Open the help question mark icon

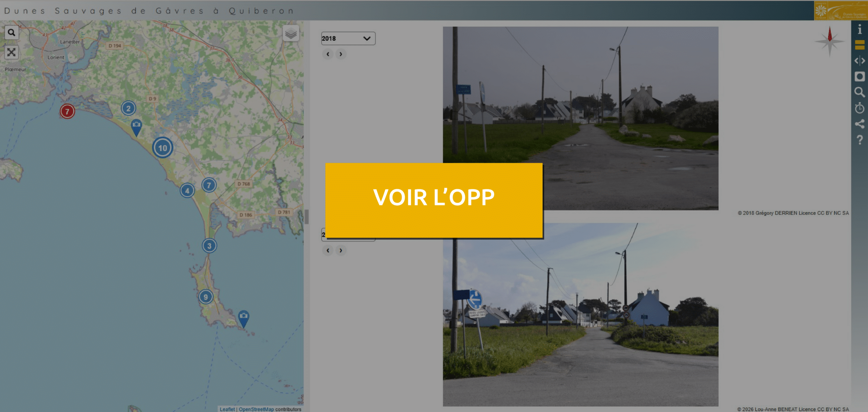click(860, 140)
